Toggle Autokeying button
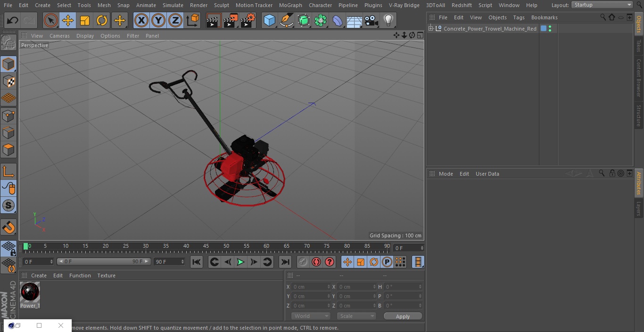The image size is (644, 332). pyautogui.click(x=316, y=262)
